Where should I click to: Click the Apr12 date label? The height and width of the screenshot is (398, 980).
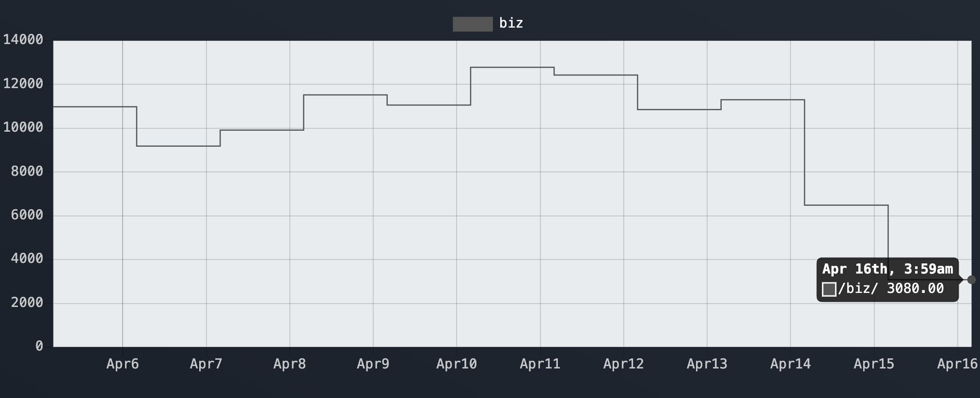click(623, 364)
